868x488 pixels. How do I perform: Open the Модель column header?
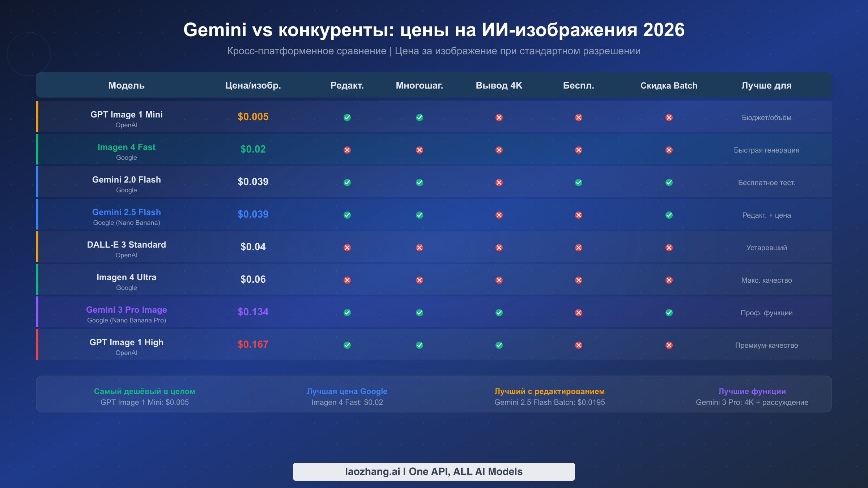pyautogui.click(x=126, y=86)
